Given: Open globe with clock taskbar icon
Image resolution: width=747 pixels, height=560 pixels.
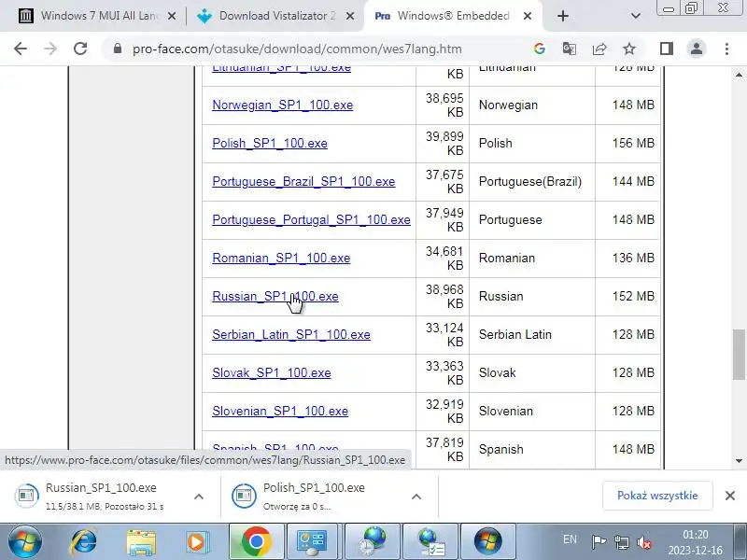Looking at the screenshot, I should click(x=372, y=542).
